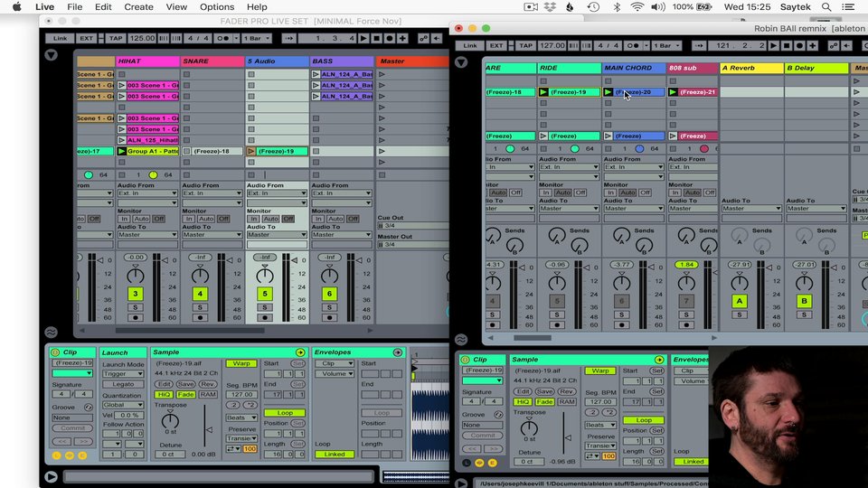Launch (Freeze)-20 clip on MAIN CHORD track
Viewport: 868px width, 488px height.
[609, 92]
